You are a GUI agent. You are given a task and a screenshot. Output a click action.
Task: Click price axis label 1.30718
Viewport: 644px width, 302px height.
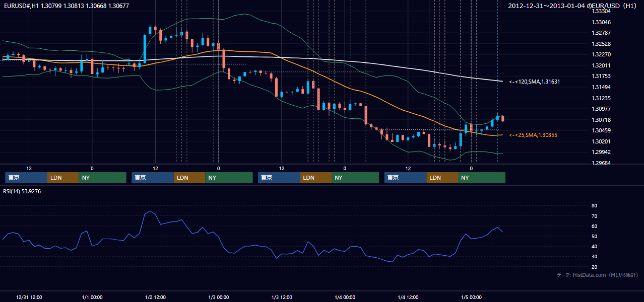tap(601, 120)
